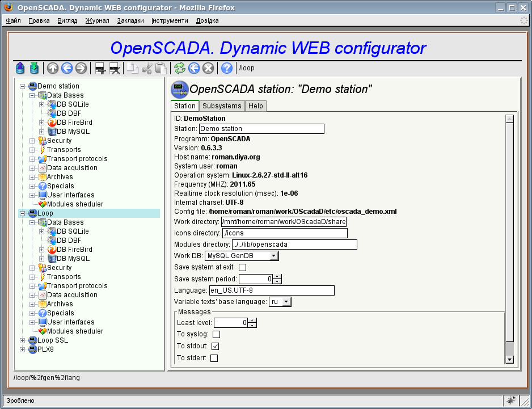Click the DB FireBird icon under Loop
The height and width of the screenshot is (409, 532).
[x=52, y=250]
